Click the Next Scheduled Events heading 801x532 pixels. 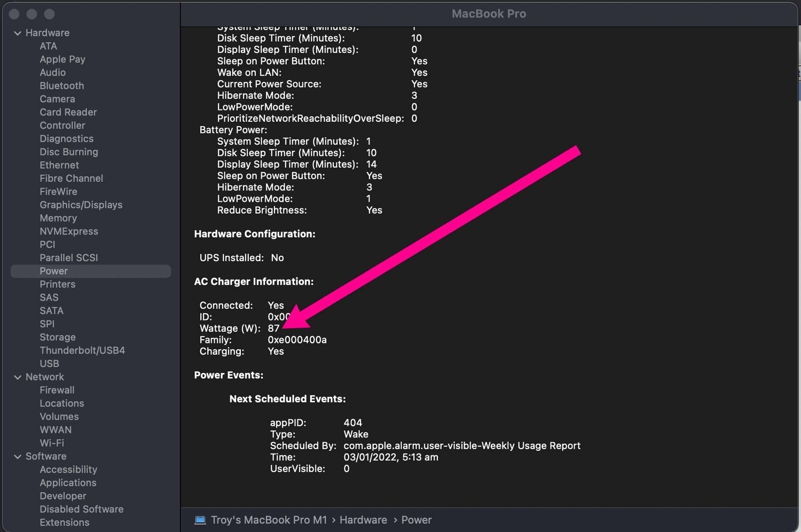(287, 400)
